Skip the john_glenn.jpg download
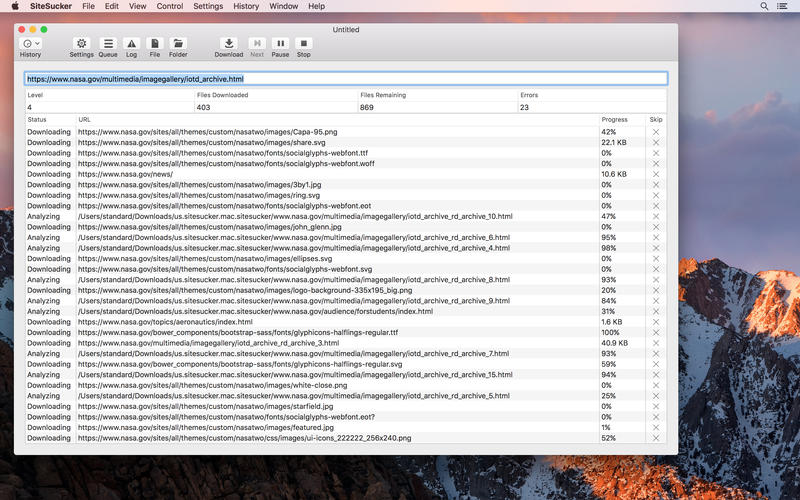The image size is (800, 500). 656,227
